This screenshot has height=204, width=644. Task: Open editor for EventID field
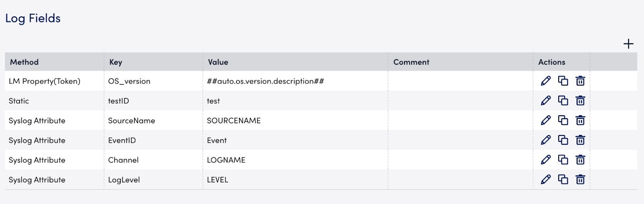click(x=546, y=140)
